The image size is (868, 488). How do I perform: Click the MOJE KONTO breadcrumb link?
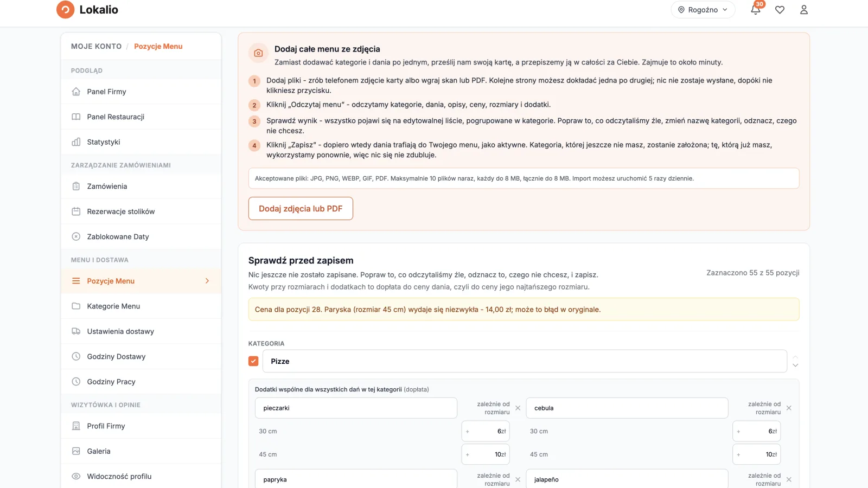click(96, 47)
